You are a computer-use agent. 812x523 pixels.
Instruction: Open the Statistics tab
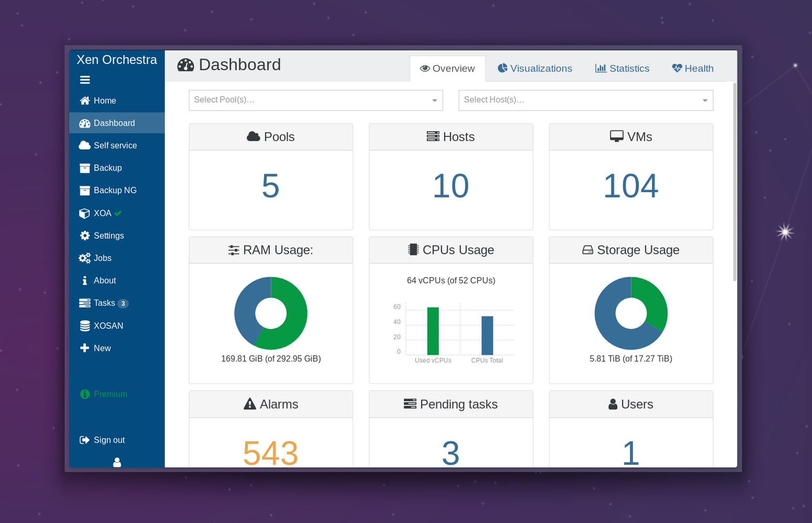tap(622, 69)
